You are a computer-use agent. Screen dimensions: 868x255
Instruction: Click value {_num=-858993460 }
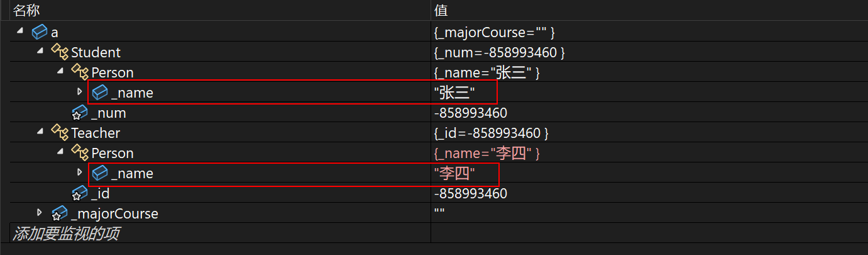pyautogui.click(x=500, y=52)
